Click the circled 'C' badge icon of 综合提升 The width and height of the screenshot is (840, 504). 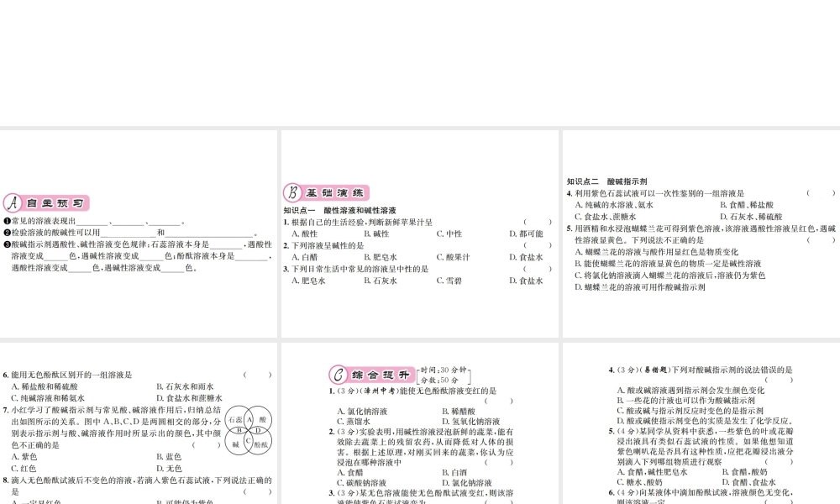[x=338, y=375]
